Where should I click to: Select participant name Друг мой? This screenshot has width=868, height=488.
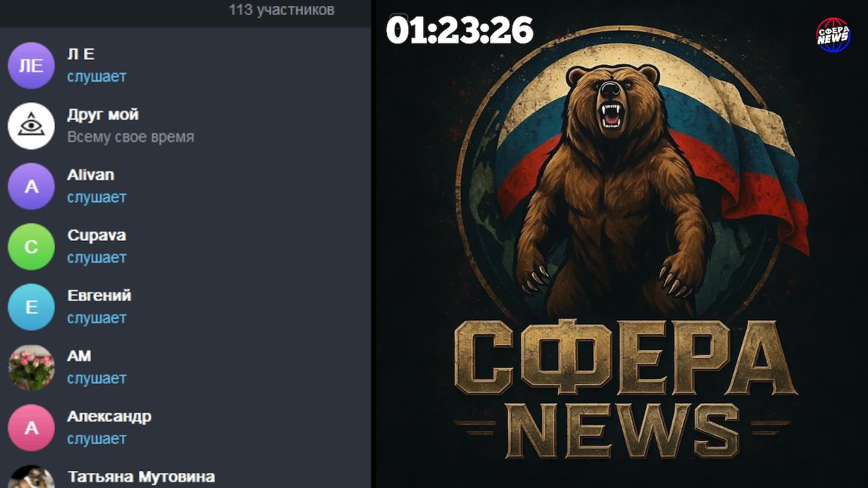tap(103, 114)
